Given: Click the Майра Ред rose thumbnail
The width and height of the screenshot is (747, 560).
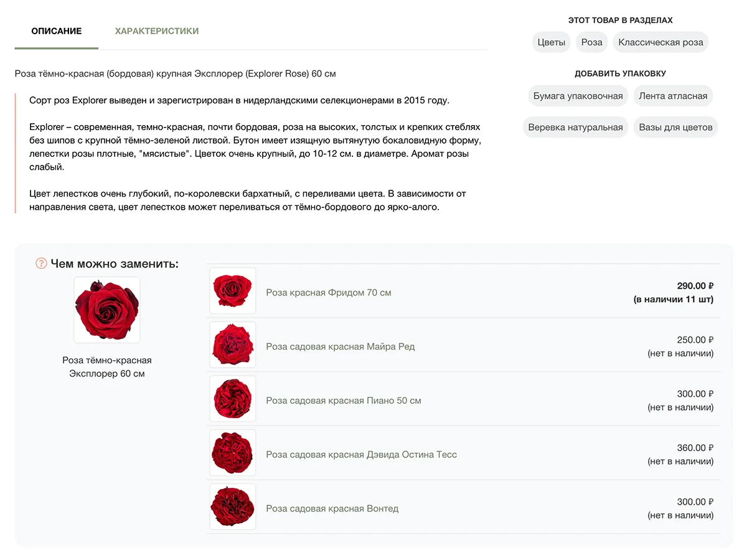Looking at the screenshot, I should point(233,345).
